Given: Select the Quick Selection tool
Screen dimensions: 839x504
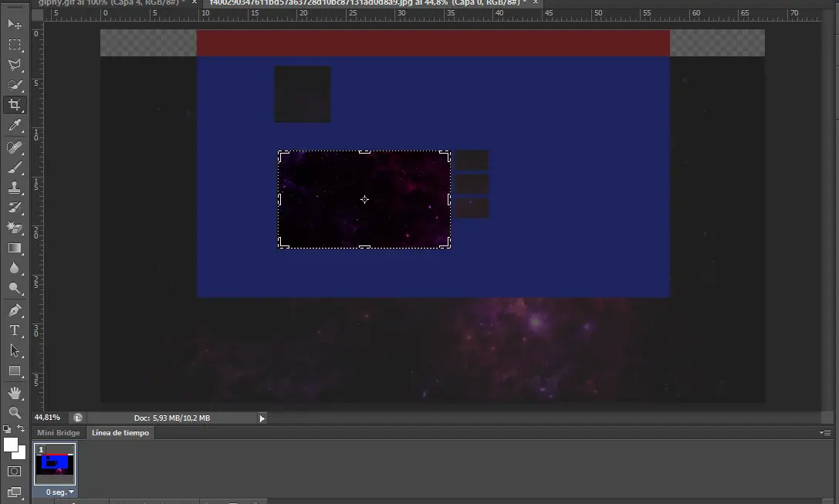Looking at the screenshot, I should click(x=15, y=85).
